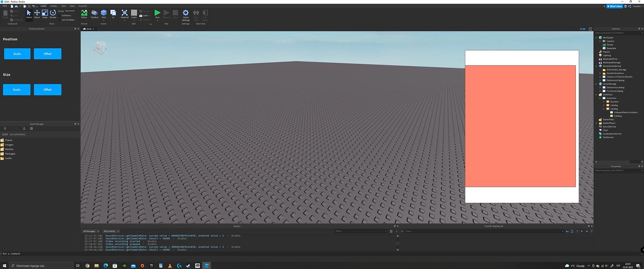Image resolution: width=644 pixels, height=269 pixels.
Task: Open the What's New button
Action: click(614, 6)
